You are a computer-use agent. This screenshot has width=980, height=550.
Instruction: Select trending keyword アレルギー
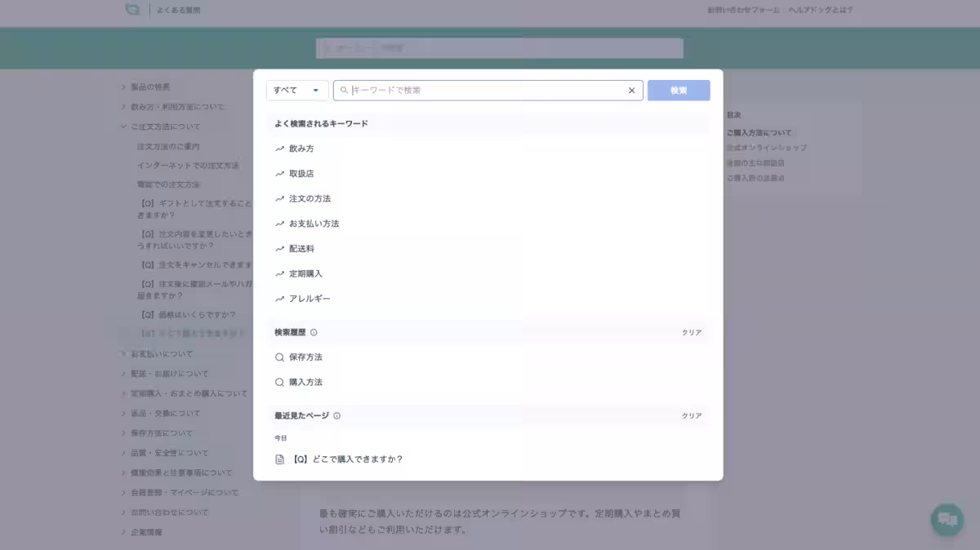tap(310, 298)
